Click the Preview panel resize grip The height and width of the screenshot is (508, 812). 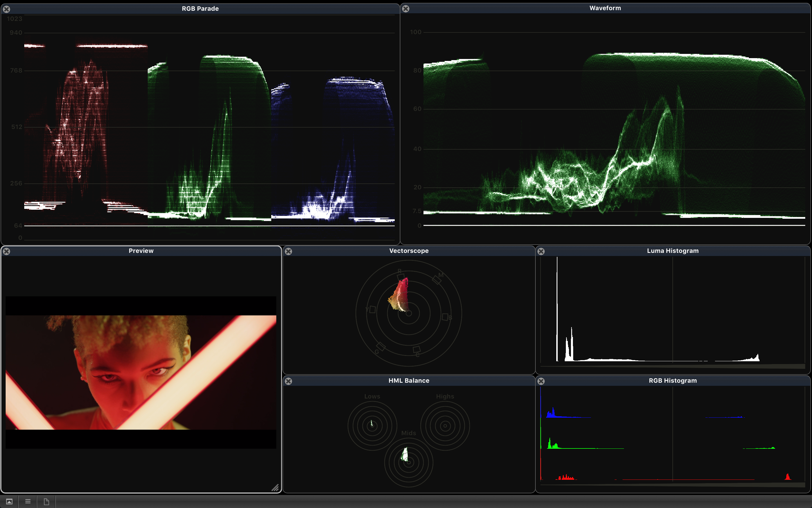pos(275,487)
